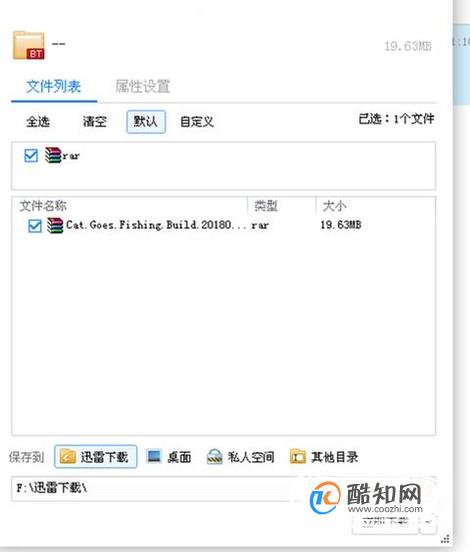The image size is (470, 552).
Task: Open 其他目录 folder chooser
Action: click(x=324, y=457)
